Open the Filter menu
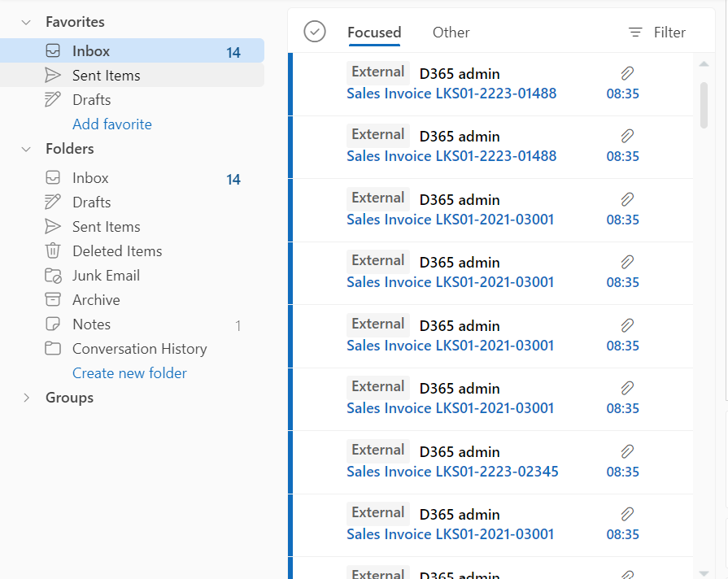Viewport: 728px width, 579px height. [x=657, y=33]
